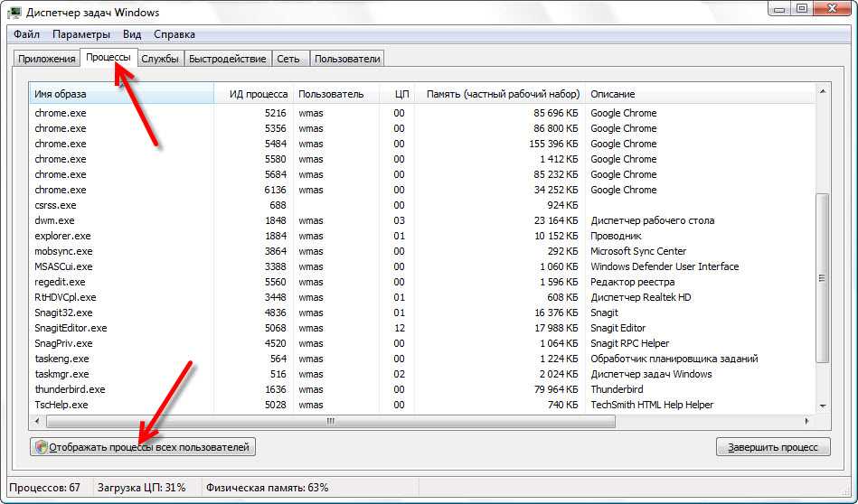Viewport: 858px width, 504px height.
Task: Select the Snagit32.exe process row
Action: (422, 313)
